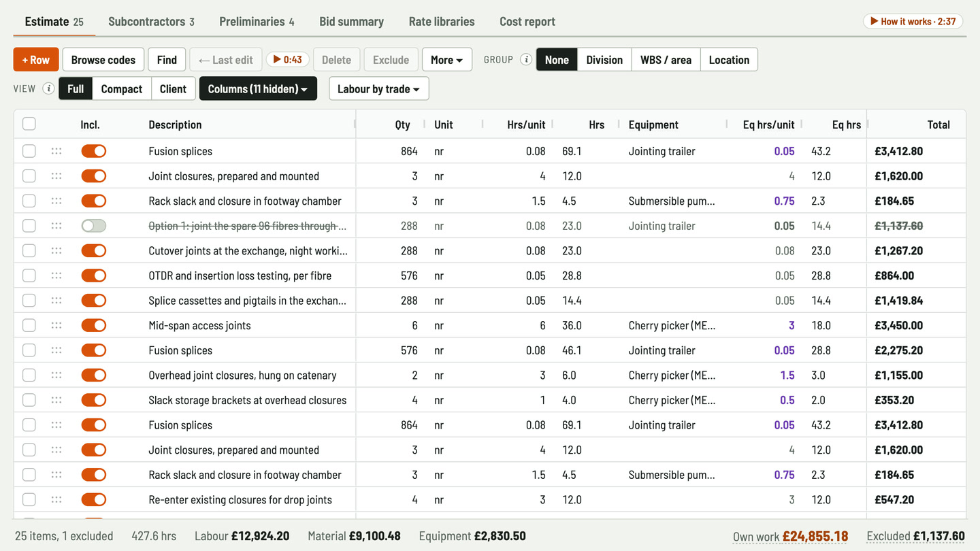The image size is (980, 551).
Task: Tick checkbox for Mid-span access joints
Action: (29, 325)
